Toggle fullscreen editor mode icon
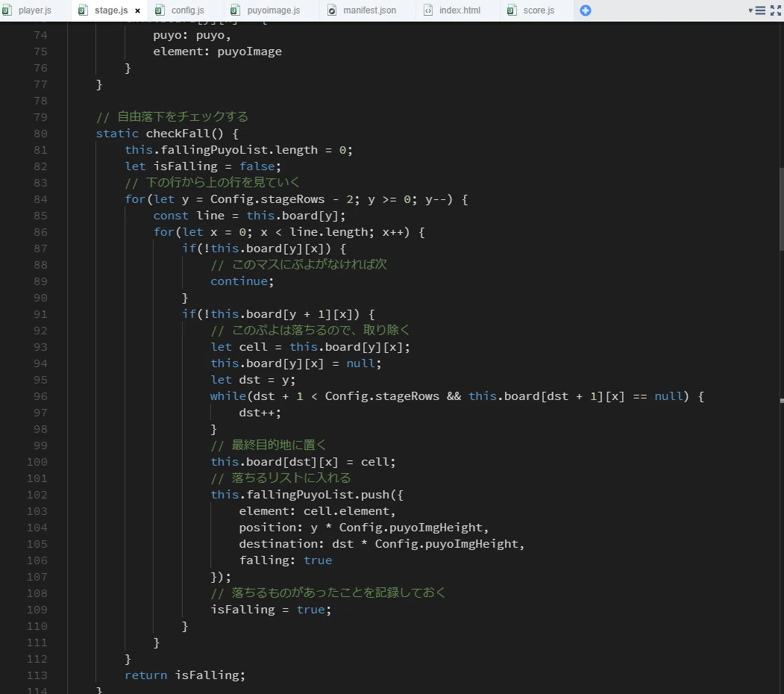 point(776,10)
